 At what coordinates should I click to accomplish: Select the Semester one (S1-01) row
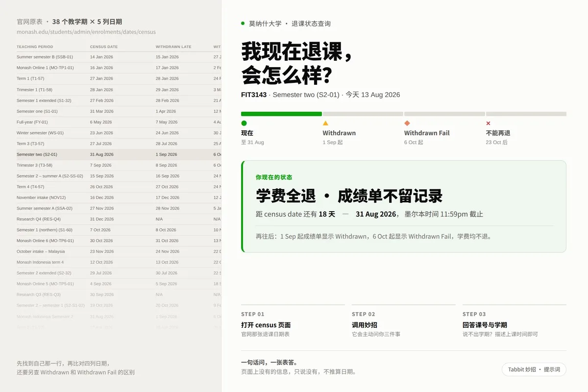pyautogui.click(x=119, y=111)
